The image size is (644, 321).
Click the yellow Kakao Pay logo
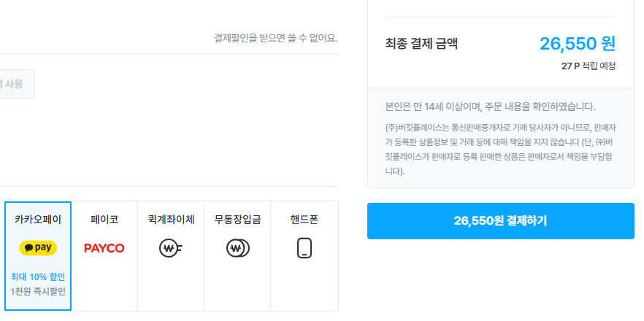[x=38, y=248]
